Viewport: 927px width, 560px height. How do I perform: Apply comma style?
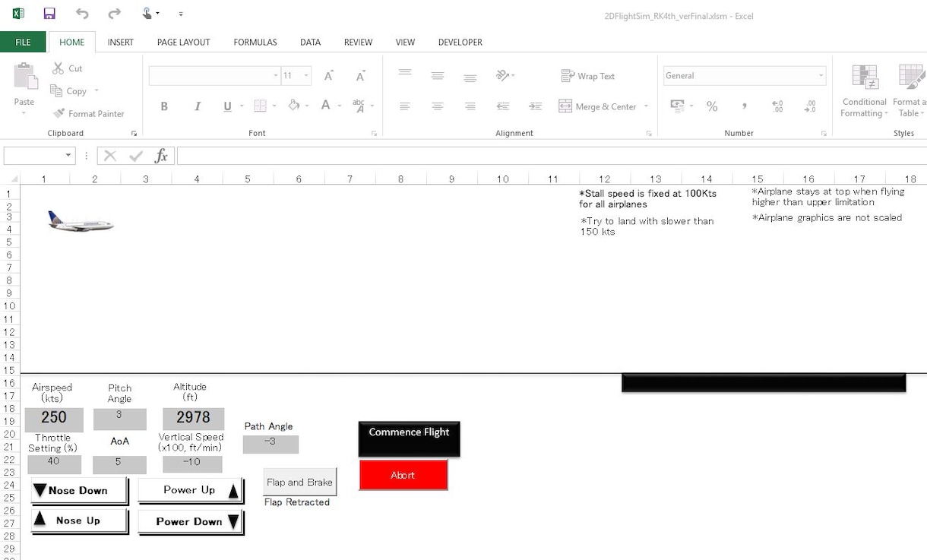tap(745, 106)
